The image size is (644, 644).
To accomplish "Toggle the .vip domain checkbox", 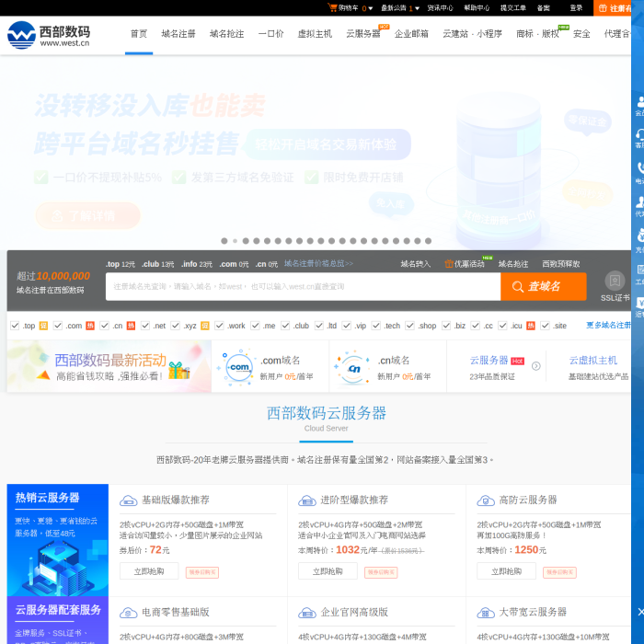I will (x=347, y=326).
